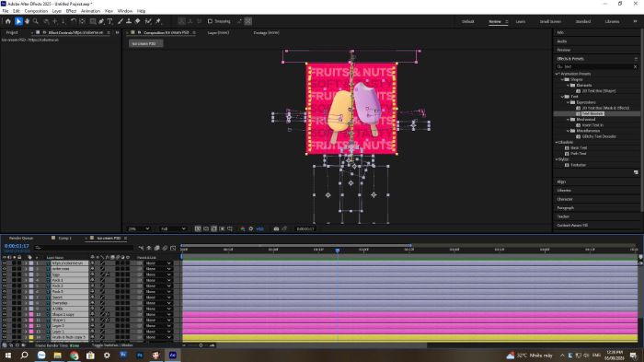Take snapshot with camera icon in viewer
The image size is (644, 362).
[276, 228]
